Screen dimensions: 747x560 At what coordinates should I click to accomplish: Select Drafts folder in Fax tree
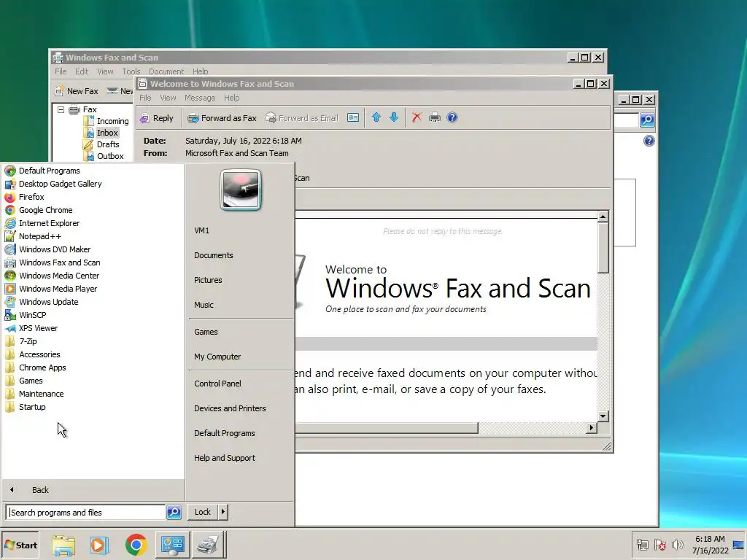click(102, 144)
